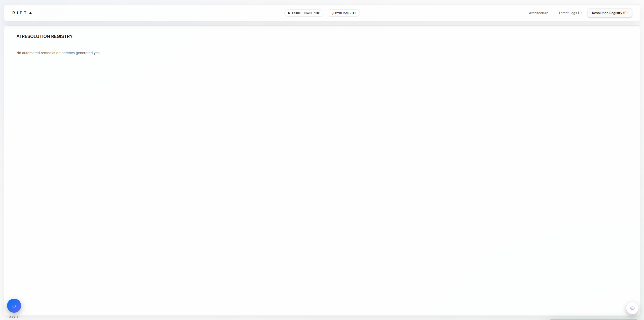Image resolution: width=644 pixels, height=320 pixels.
Task: Click the moon icon in Cyber-Nights button
Action: pyautogui.click(x=332, y=13)
